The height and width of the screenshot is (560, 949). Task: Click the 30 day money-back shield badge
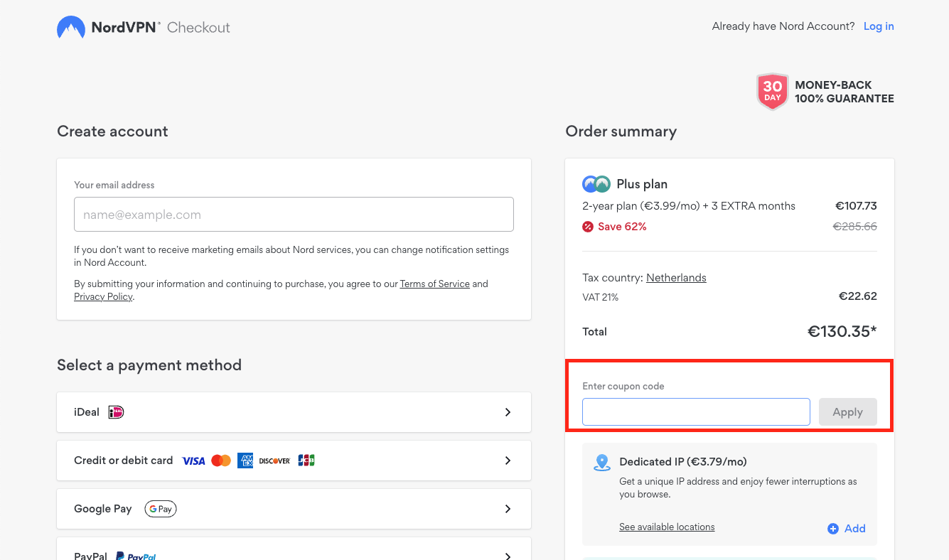pyautogui.click(x=773, y=92)
